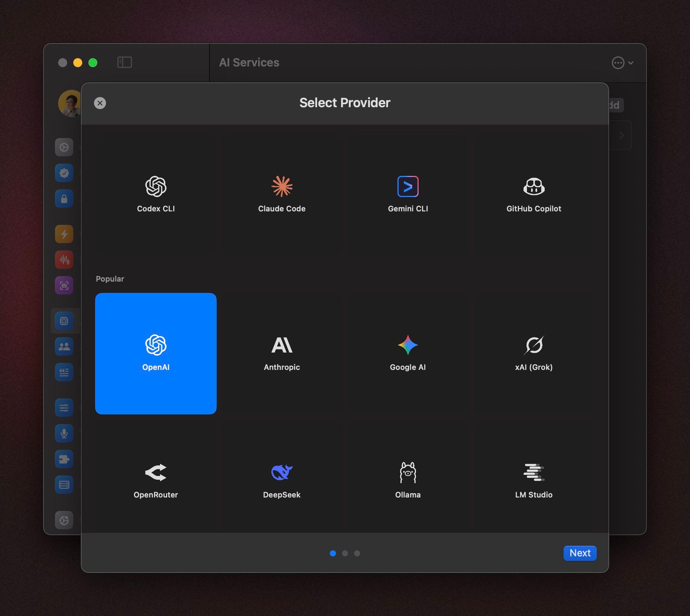Click the user profile avatar
The width and height of the screenshot is (690, 616).
pyautogui.click(x=70, y=103)
